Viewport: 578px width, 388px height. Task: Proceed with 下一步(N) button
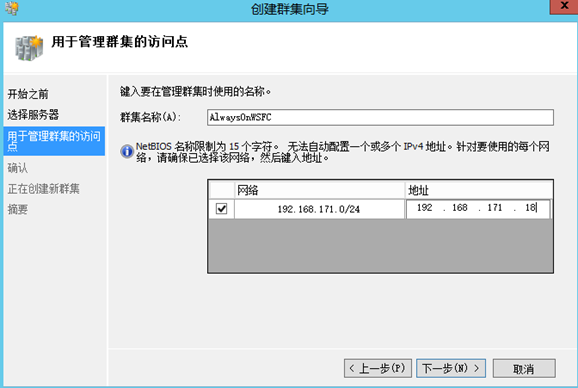451,368
